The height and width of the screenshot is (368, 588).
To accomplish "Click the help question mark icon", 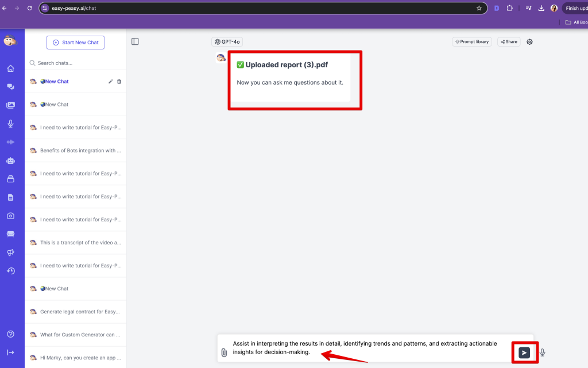I will pyautogui.click(x=10, y=334).
